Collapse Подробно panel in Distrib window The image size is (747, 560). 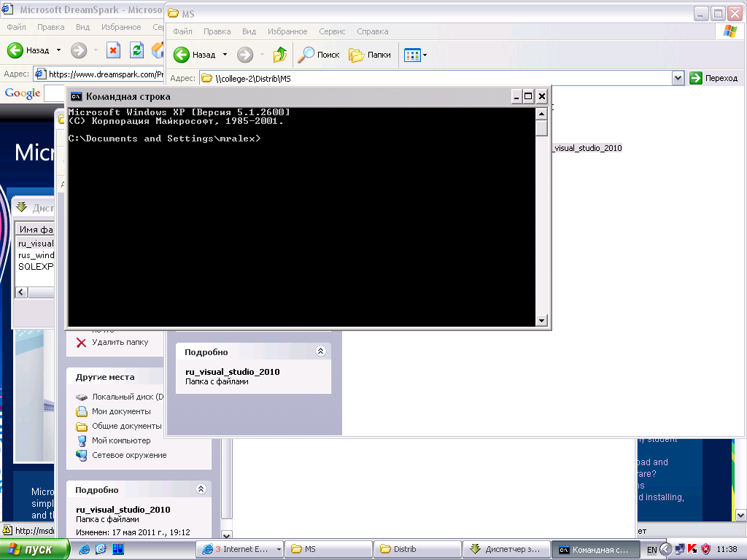(x=201, y=489)
